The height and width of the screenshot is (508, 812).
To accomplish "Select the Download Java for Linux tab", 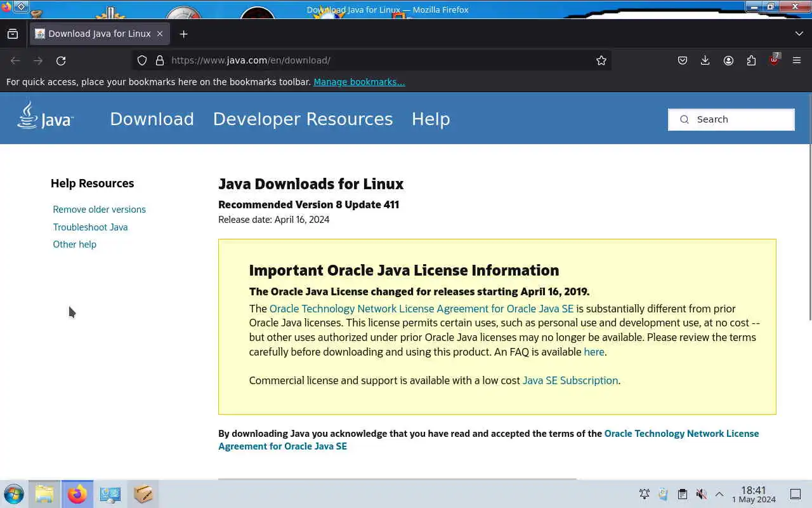I will click(x=99, y=34).
